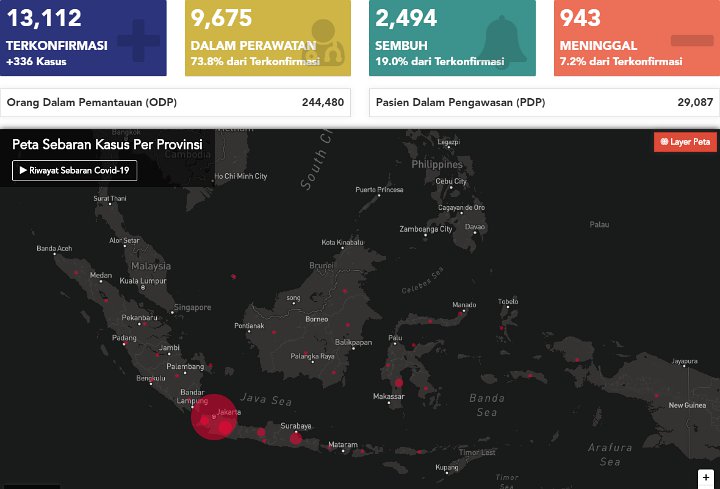Select the Meninggal 943 card
Viewport: 720px width, 489px height.
point(637,38)
